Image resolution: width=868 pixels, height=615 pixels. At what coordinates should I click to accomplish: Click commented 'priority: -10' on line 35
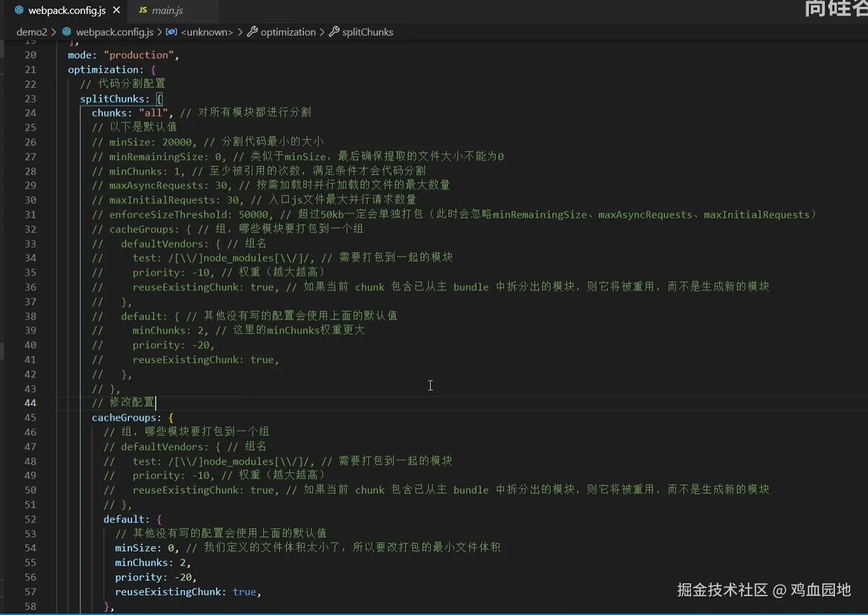171,272
